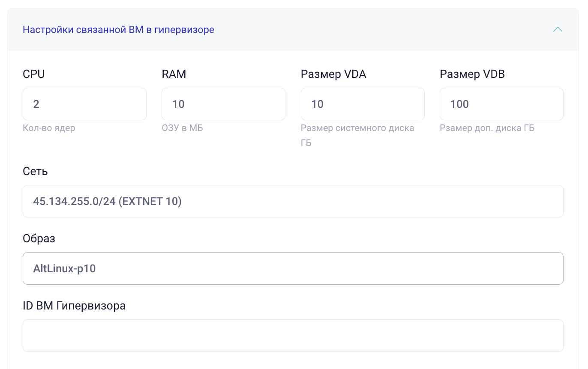Click the 'Размер VDB' field showing 100
Image resolution: width=588 pixels, height=369 pixels.
pos(501,104)
